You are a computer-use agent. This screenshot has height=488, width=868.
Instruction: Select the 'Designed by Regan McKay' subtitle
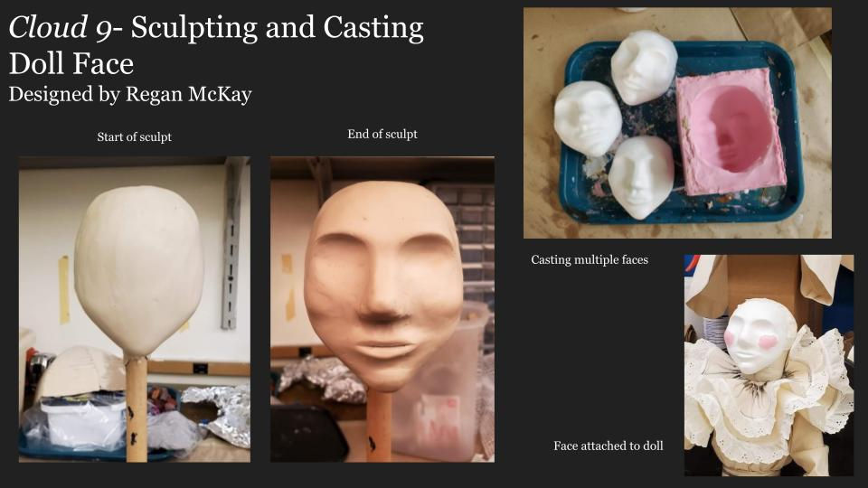[x=130, y=94]
